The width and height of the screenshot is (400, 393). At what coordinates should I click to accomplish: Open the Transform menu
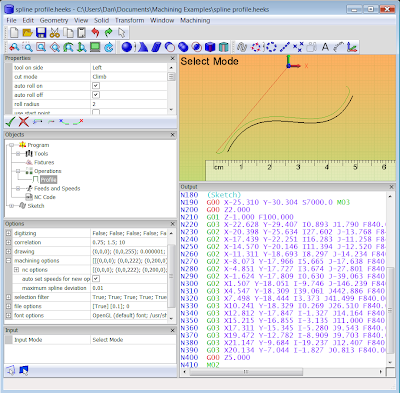pos(130,20)
